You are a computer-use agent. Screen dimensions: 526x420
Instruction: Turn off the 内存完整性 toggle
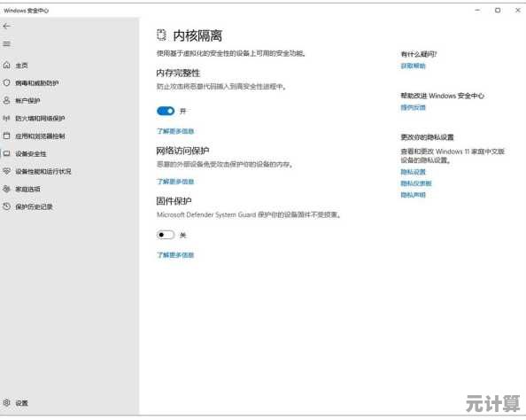coord(166,111)
